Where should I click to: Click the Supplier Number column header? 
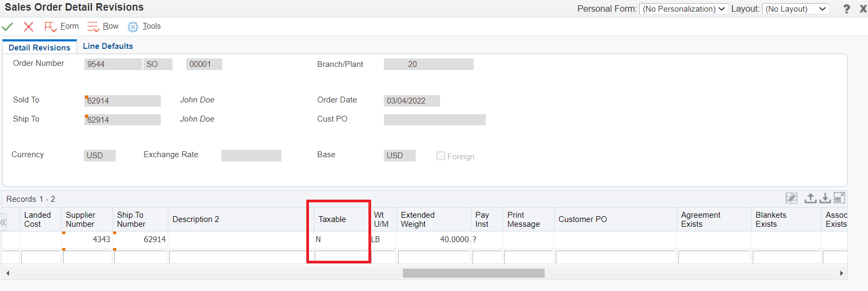click(x=87, y=219)
